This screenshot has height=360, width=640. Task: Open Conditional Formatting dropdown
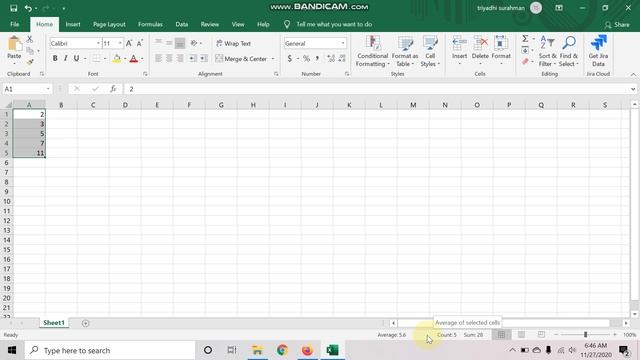coord(372,51)
